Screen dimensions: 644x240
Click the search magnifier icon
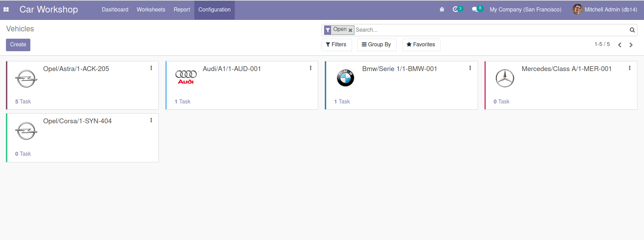tap(632, 30)
